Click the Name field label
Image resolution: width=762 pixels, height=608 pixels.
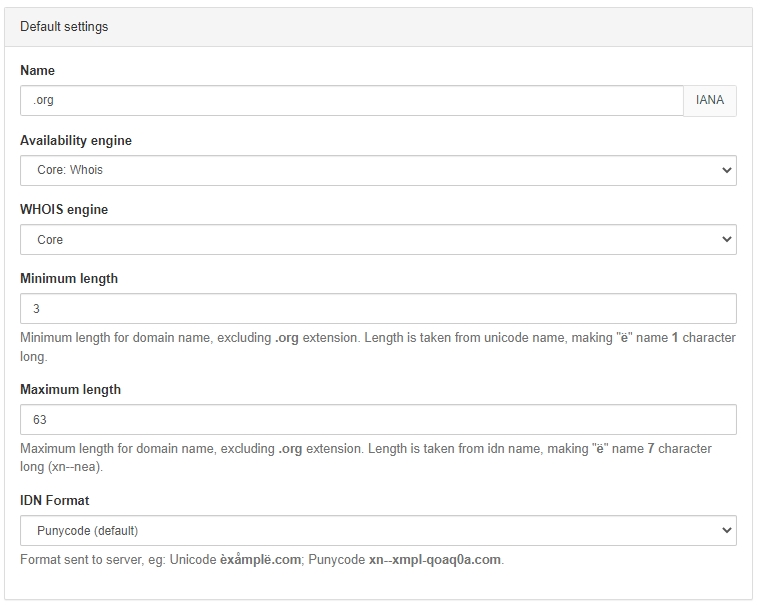(x=37, y=70)
